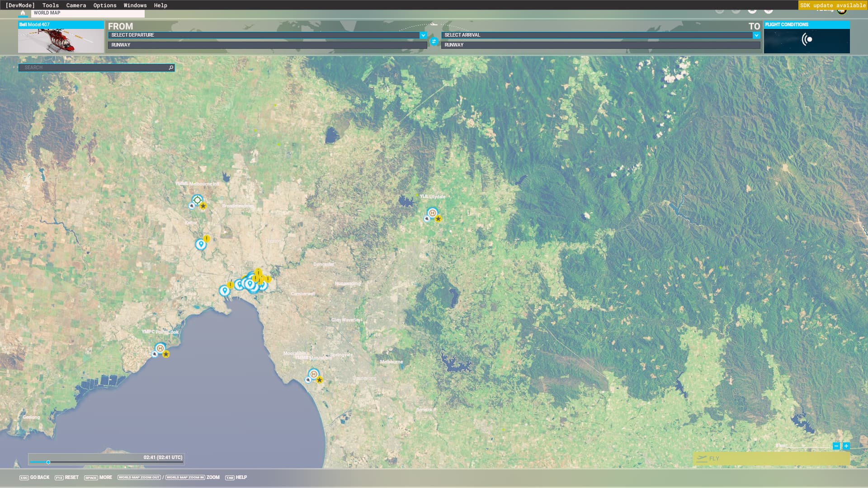Click the search magnifier icon
Screen dimensions: 868x488
(171, 68)
